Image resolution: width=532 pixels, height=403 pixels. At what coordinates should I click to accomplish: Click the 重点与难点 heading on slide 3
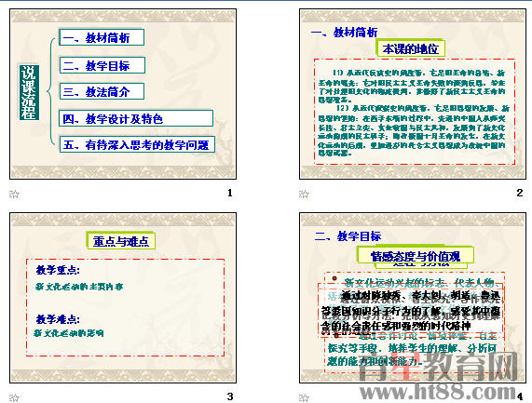coord(121,241)
